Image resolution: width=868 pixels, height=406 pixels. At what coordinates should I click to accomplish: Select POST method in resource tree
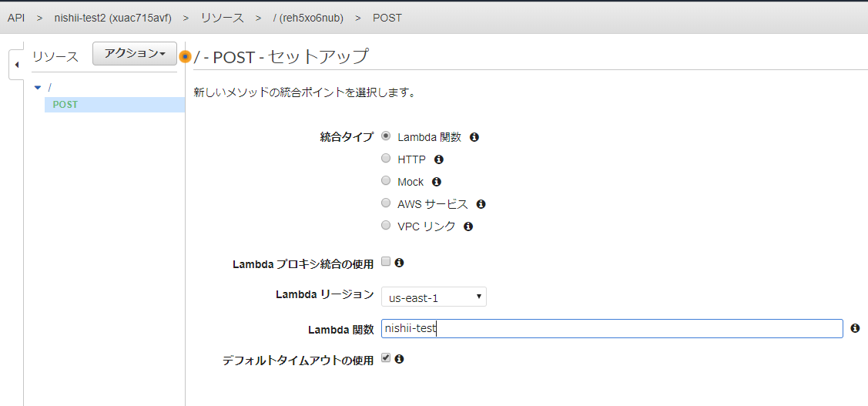coord(65,105)
